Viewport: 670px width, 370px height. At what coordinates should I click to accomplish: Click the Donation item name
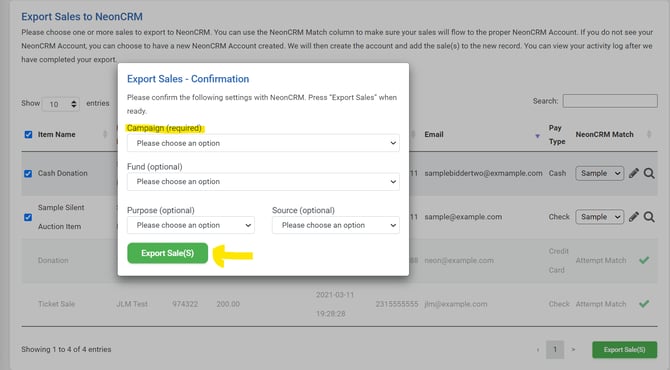point(53,260)
